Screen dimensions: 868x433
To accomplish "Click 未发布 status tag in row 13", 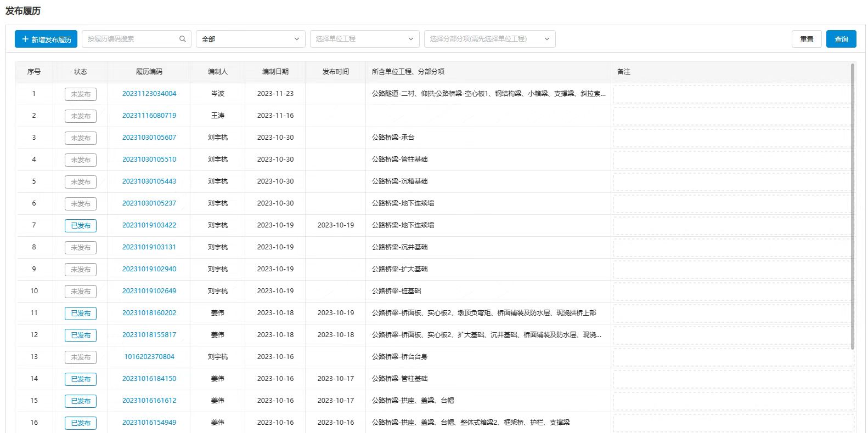I will coord(81,357).
